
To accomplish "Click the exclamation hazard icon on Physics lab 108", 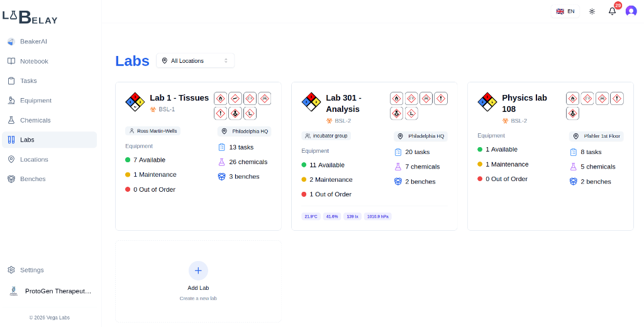I will tap(617, 99).
